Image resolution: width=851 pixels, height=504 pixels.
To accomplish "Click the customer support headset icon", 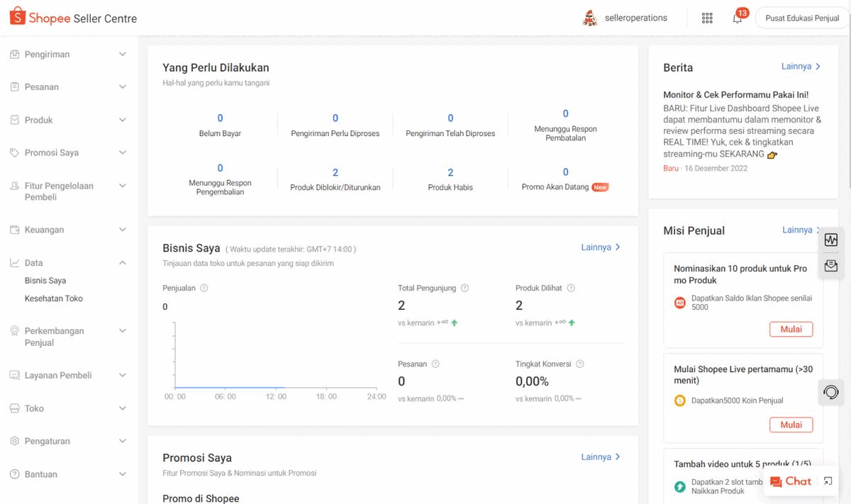I will pyautogui.click(x=831, y=391).
